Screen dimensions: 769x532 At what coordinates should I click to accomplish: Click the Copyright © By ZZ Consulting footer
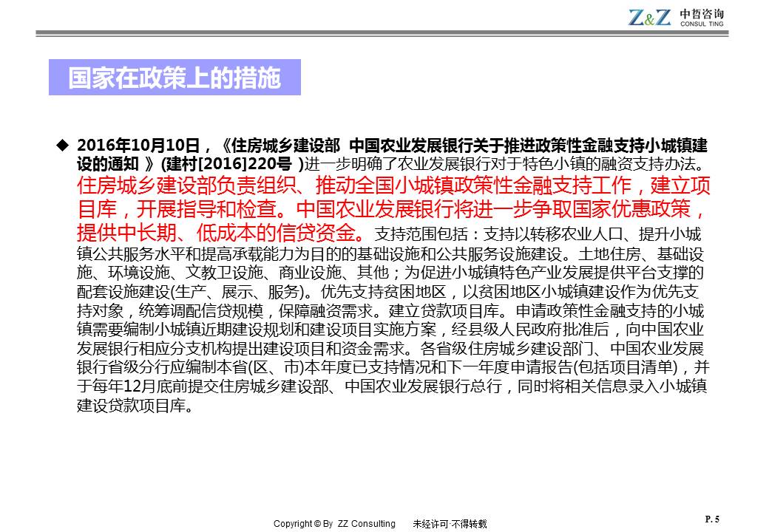(334, 524)
